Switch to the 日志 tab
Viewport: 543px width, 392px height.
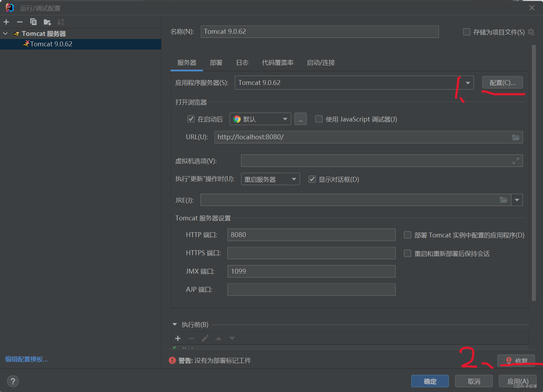pos(242,63)
